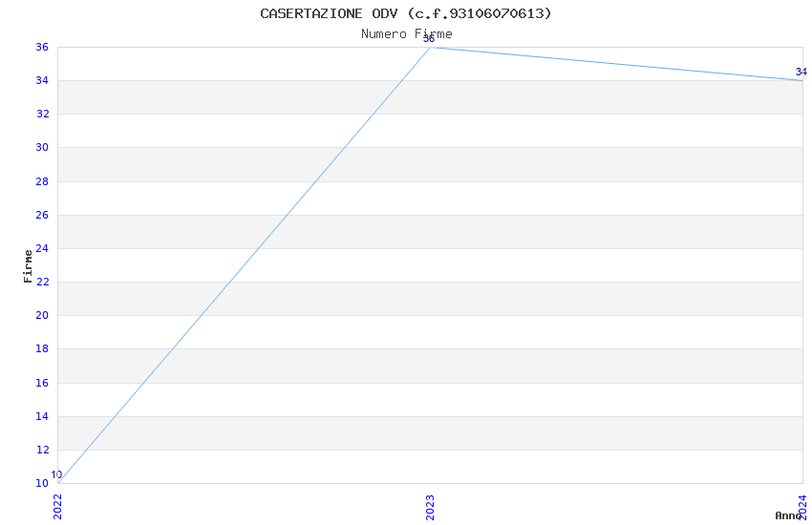Select the y-axis label 20
812x525 pixels.
coord(42,315)
